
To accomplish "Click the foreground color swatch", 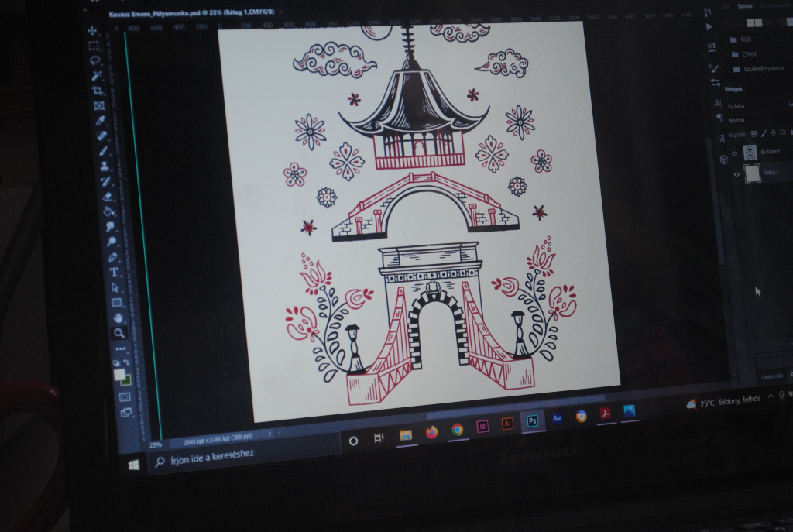I will point(119,374).
